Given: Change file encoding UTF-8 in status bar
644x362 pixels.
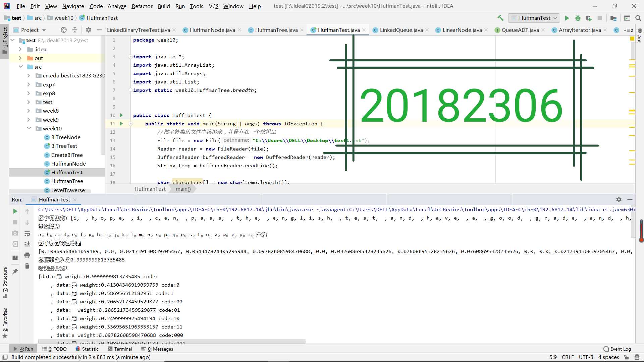Looking at the screenshot, I should coord(586,357).
